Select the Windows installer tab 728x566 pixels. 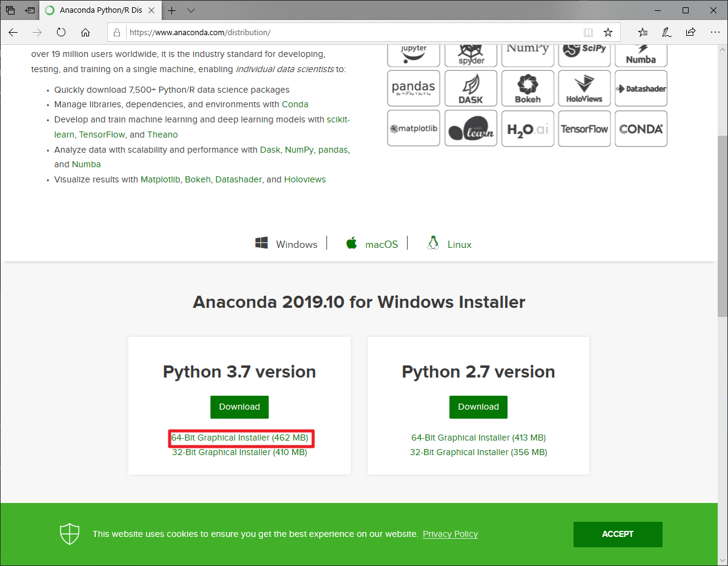tap(286, 244)
